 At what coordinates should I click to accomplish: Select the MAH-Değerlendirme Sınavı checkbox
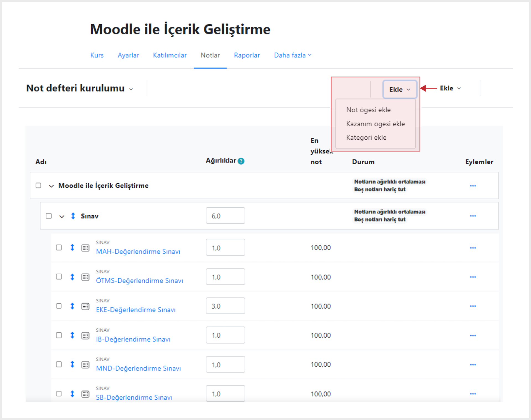59,247
